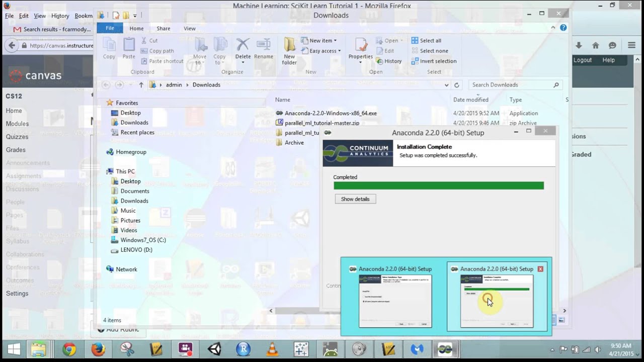The height and width of the screenshot is (362, 644).
Task: Open the Android icon on the taskbar
Action: pos(330,349)
